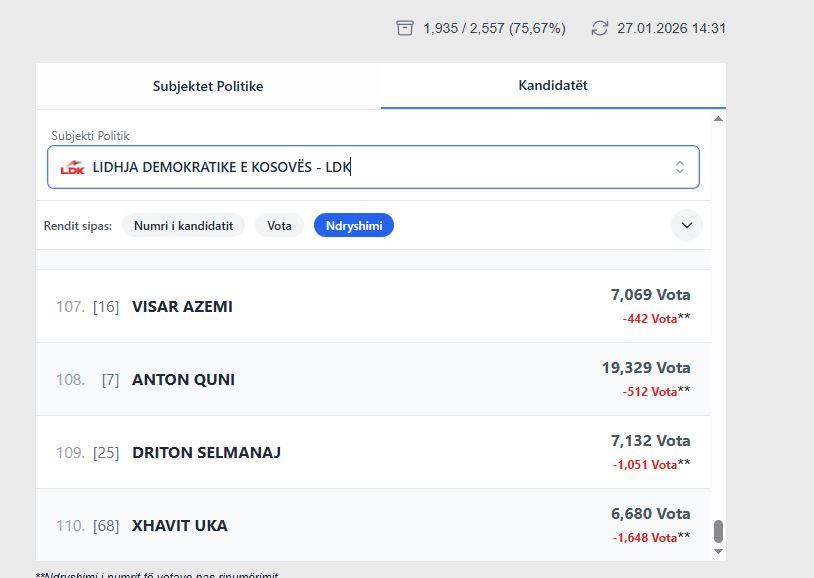Open DRITON SELMANAJ candidate row
Image resolution: width=814 pixels, height=578 pixels.
click(x=206, y=453)
